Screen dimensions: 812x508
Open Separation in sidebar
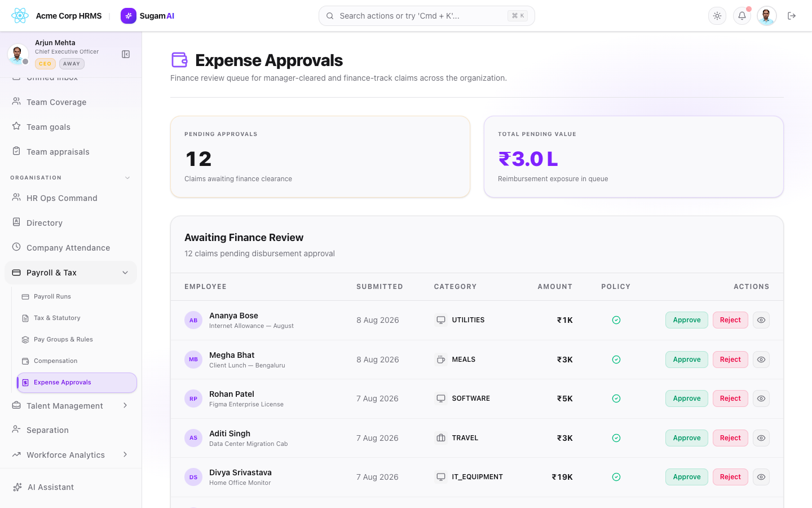(70, 430)
